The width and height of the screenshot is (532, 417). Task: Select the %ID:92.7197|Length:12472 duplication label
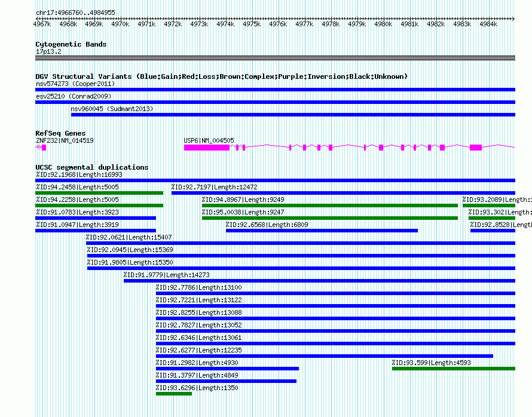(215, 187)
